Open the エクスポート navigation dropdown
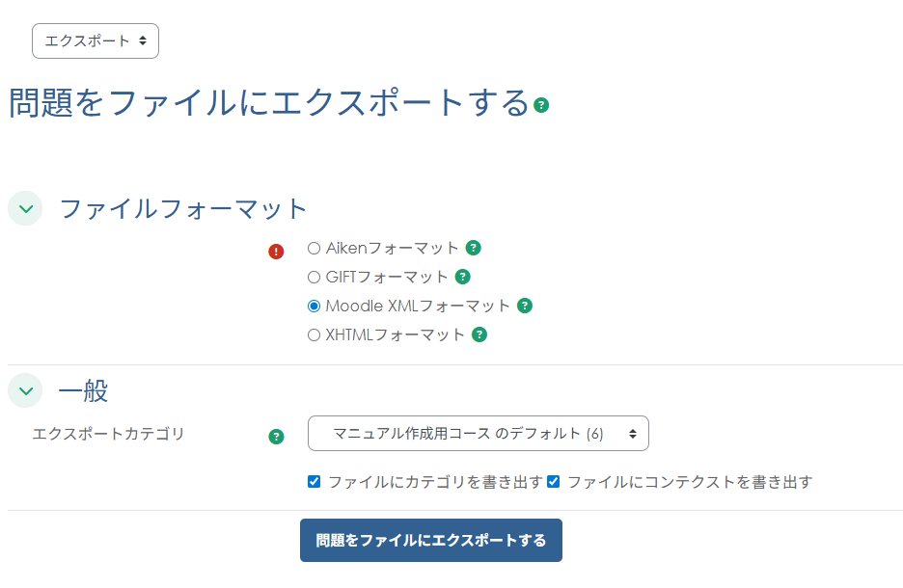This screenshot has width=903, height=588. pos(95,40)
